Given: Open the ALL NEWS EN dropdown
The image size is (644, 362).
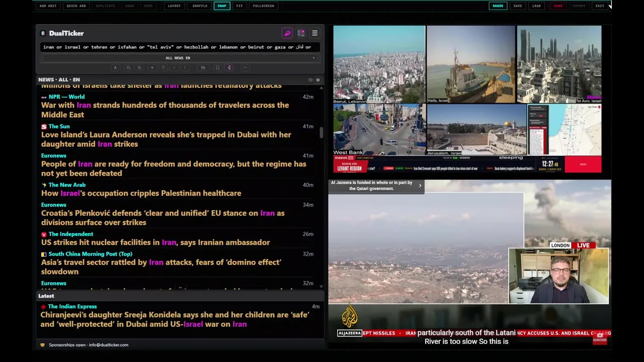Looking at the screenshot, I should 180,58.
